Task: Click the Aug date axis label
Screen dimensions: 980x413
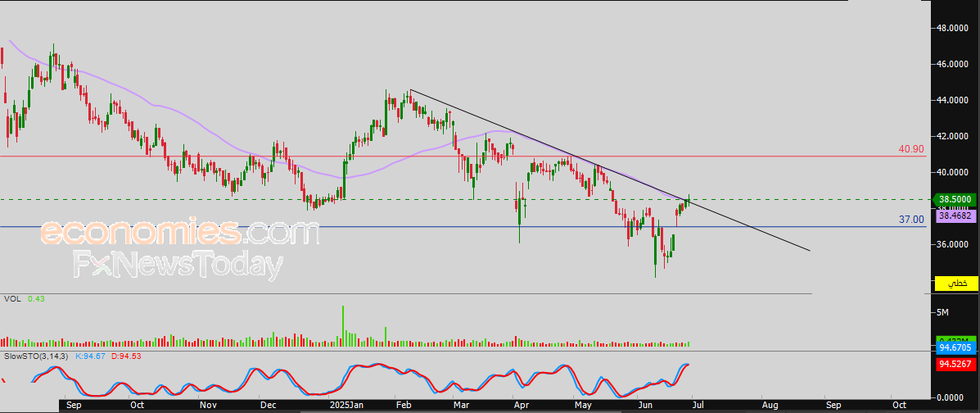Action: 770,406
